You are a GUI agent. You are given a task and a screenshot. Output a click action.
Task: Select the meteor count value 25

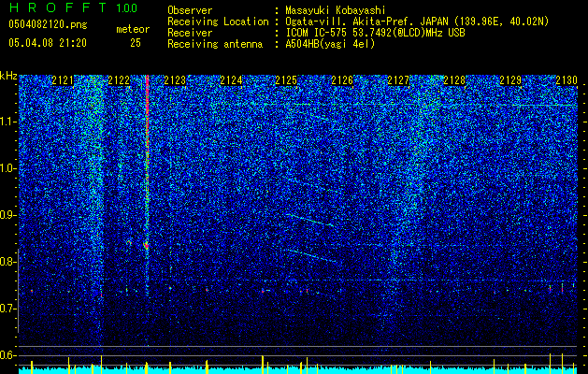[136, 43]
